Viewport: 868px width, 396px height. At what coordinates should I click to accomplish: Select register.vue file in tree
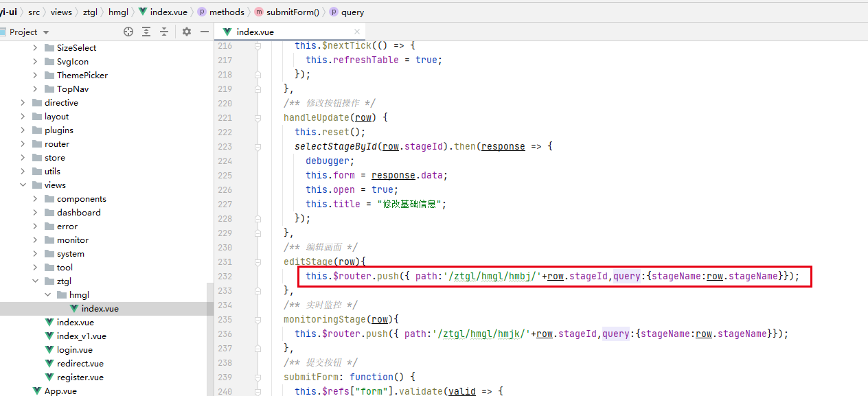click(80, 377)
